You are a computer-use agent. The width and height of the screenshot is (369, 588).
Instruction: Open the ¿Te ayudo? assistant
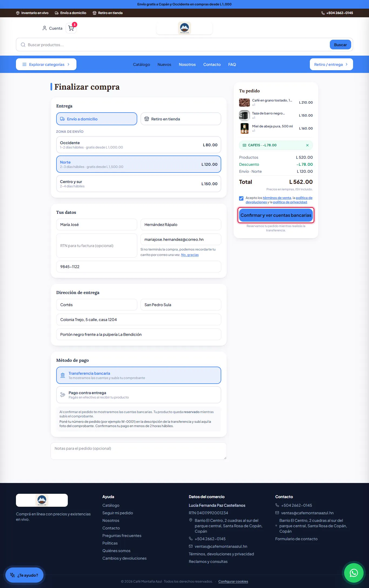pyautogui.click(x=24, y=575)
